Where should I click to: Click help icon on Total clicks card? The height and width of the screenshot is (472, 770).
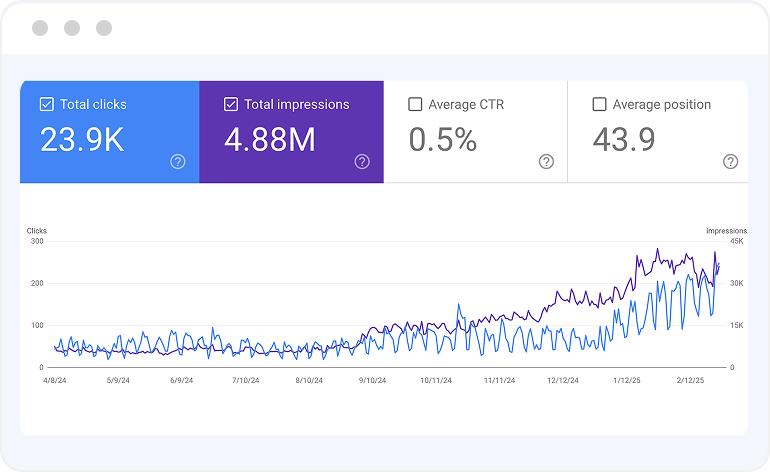(x=178, y=161)
